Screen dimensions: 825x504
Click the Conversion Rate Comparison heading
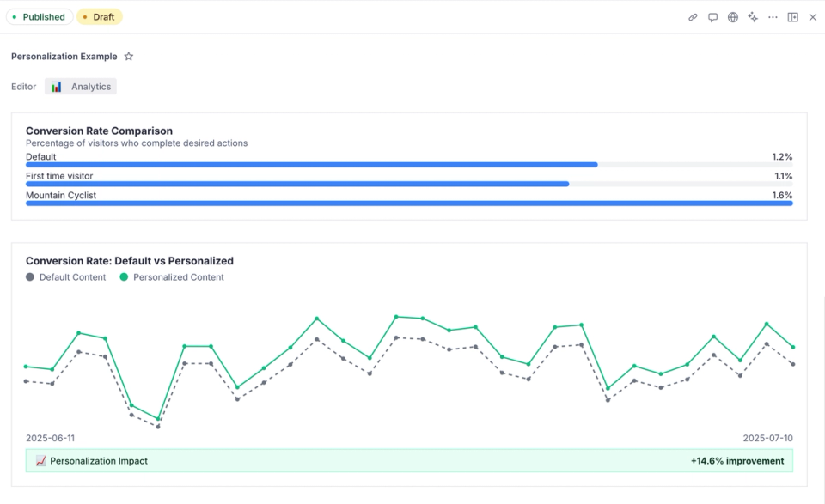99,131
